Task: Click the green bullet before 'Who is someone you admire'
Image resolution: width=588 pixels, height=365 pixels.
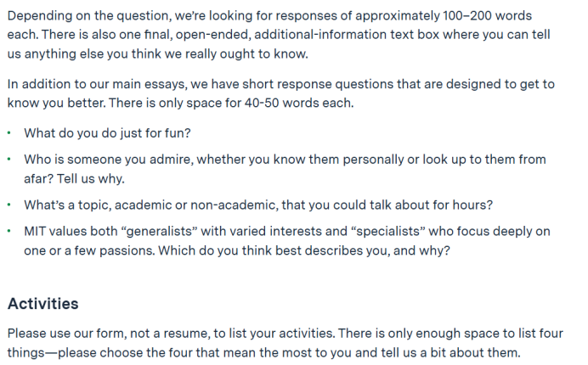Action: pos(9,160)
